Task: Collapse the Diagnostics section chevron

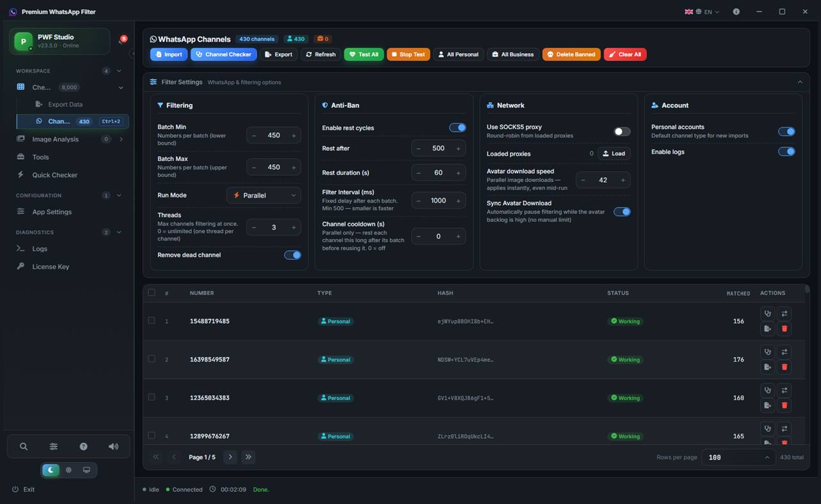Action: (x=119, y=232)
